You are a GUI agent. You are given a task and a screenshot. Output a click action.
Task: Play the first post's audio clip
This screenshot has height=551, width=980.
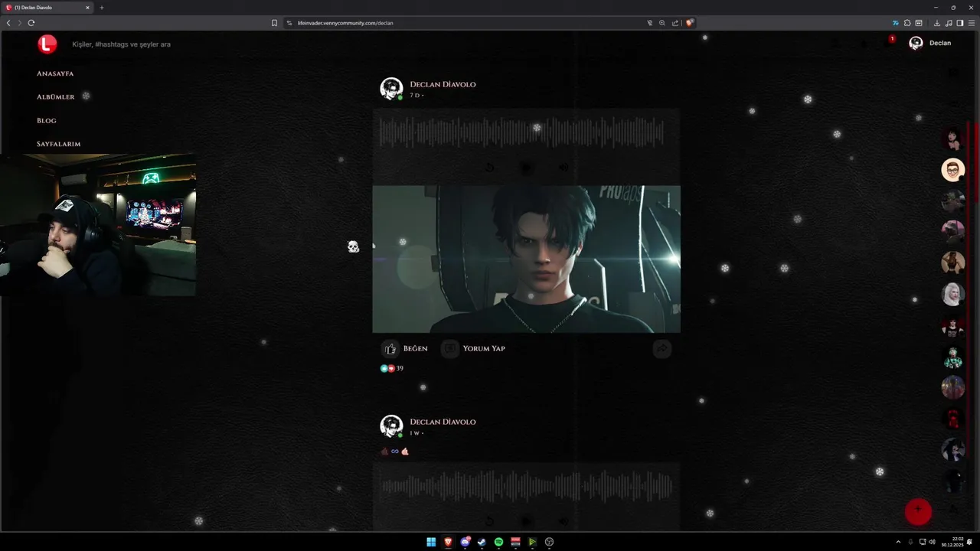tap(527, 168)
